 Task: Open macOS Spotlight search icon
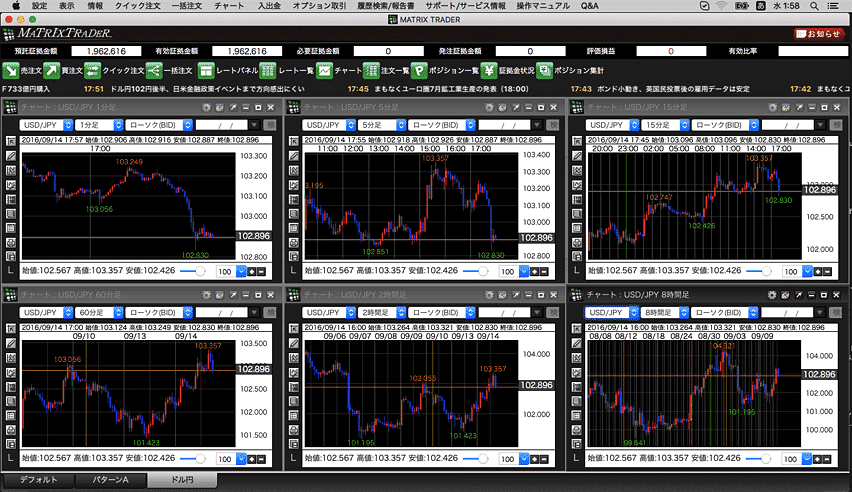coord(814,6)
